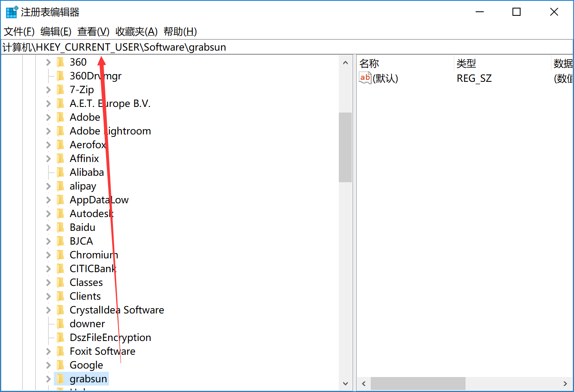Select the (默认) value name
This screenshot has width=574, height=392.
[x=385, y=78]
